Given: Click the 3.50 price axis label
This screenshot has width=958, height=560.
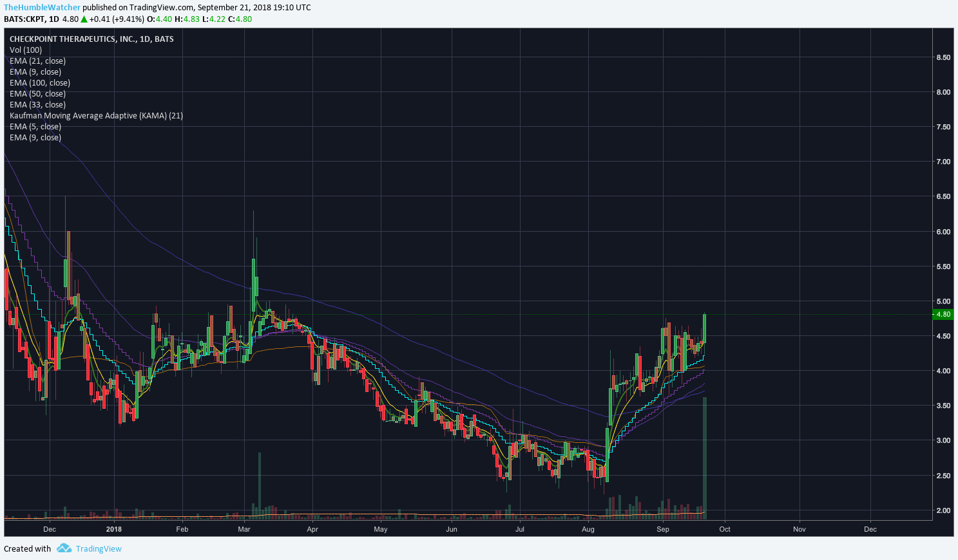Looking at the screenshot, I should [x=943, y=406].
